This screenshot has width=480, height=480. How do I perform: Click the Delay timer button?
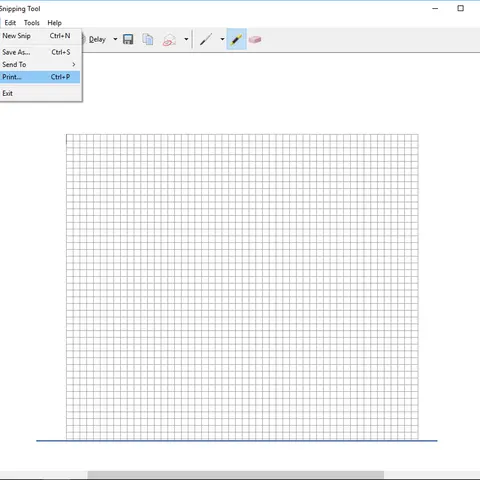coord(95,39)
